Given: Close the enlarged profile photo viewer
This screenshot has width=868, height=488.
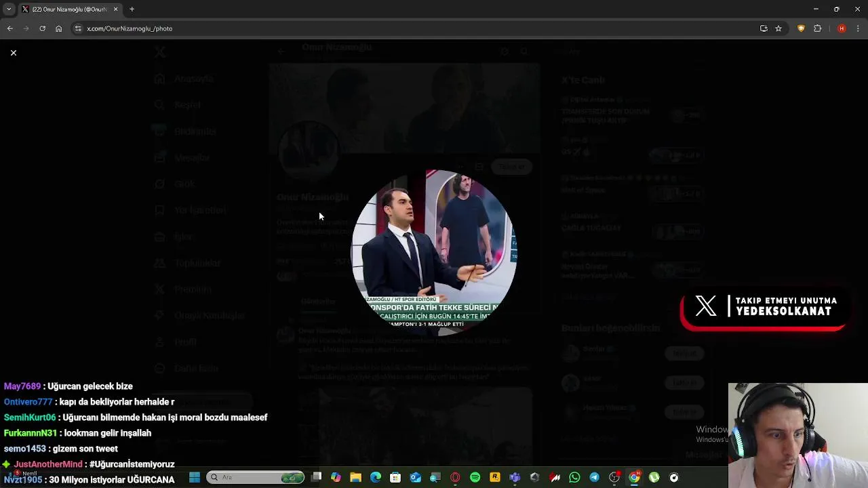Looking at the screenshot, I should [x=13, y=52].
